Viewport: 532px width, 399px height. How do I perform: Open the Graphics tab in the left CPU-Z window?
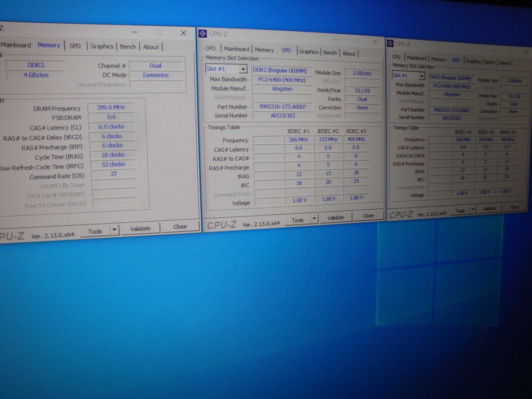click(102, 46)
